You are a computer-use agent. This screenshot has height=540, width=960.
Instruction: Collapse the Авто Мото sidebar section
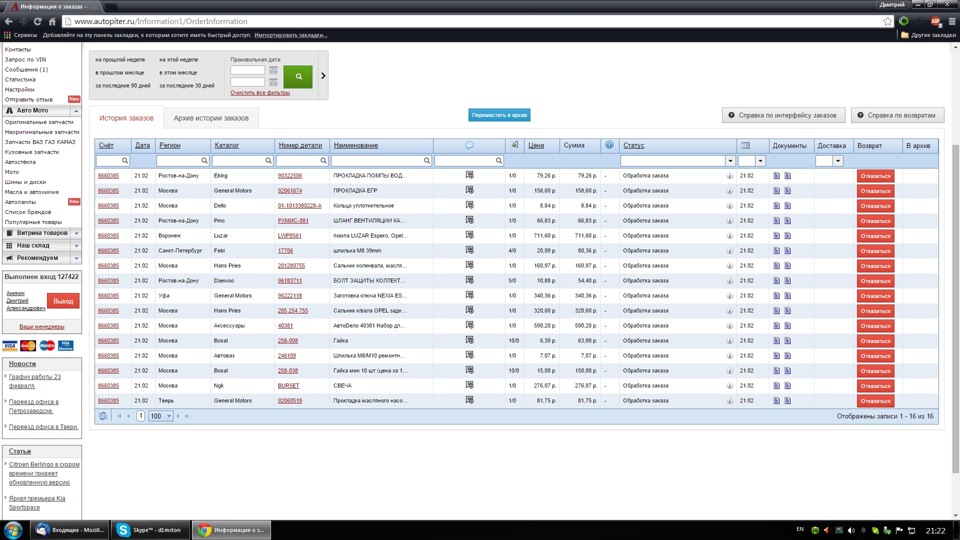[76, 111]
